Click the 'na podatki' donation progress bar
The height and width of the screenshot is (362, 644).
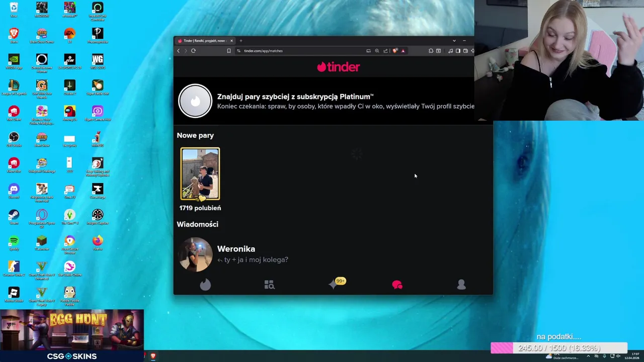[x=559, y=348]
